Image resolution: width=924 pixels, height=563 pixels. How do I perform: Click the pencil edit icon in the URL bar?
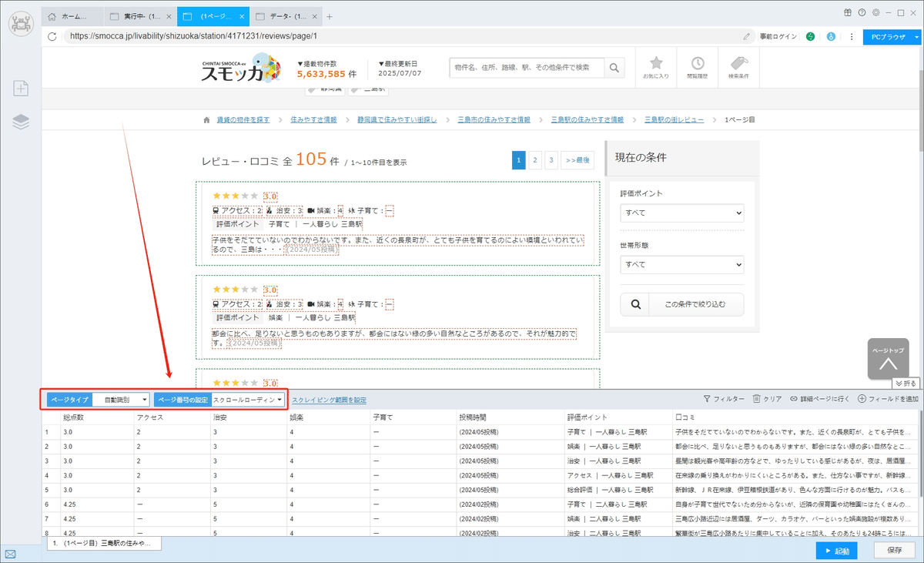pos(747,36)
